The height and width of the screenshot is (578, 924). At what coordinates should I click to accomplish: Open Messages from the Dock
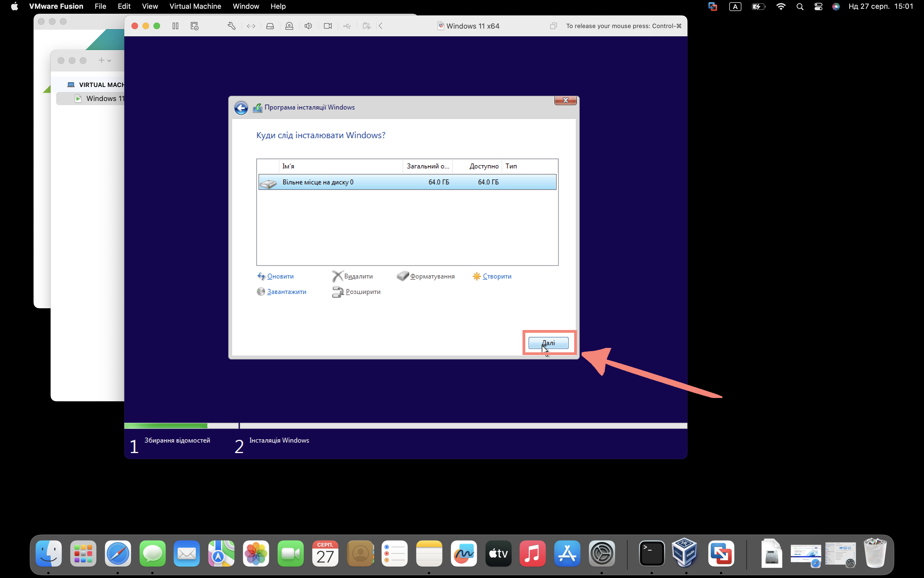152,553
